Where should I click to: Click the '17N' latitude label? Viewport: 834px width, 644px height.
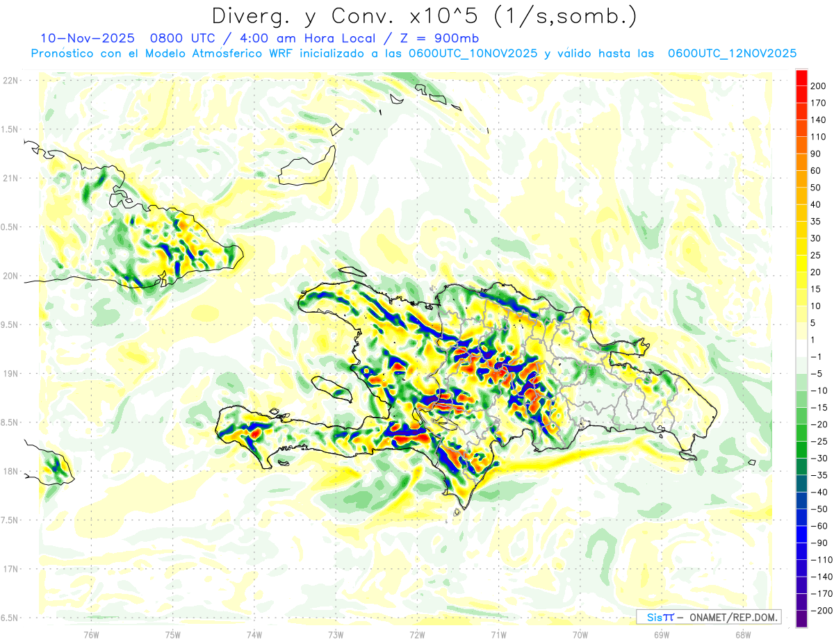[10, 570]
